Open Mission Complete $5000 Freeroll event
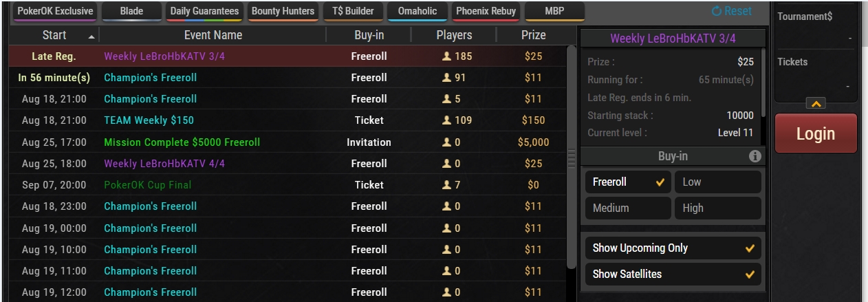This screenshot has width=868, height=302. point(182,142)
